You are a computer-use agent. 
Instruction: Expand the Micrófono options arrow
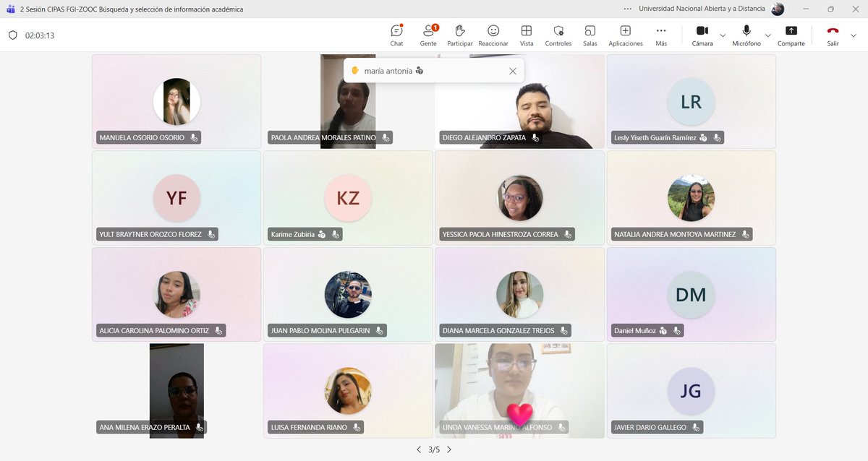(x=768, y=35)
